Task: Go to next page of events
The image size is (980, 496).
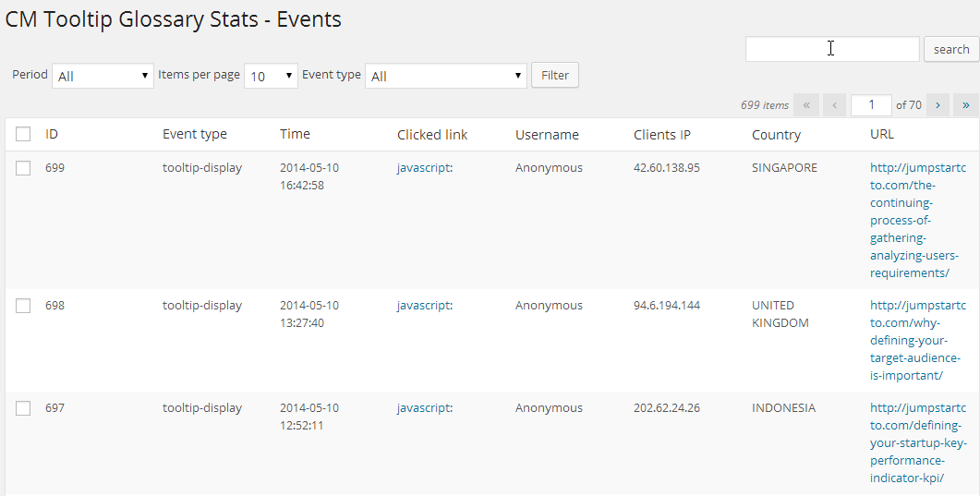Action: 938,105
